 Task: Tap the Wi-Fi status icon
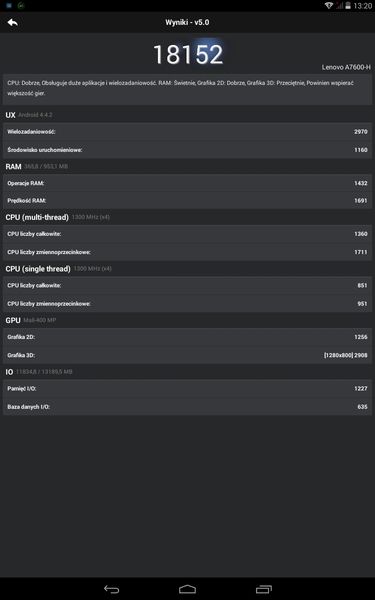pos(329,6)
